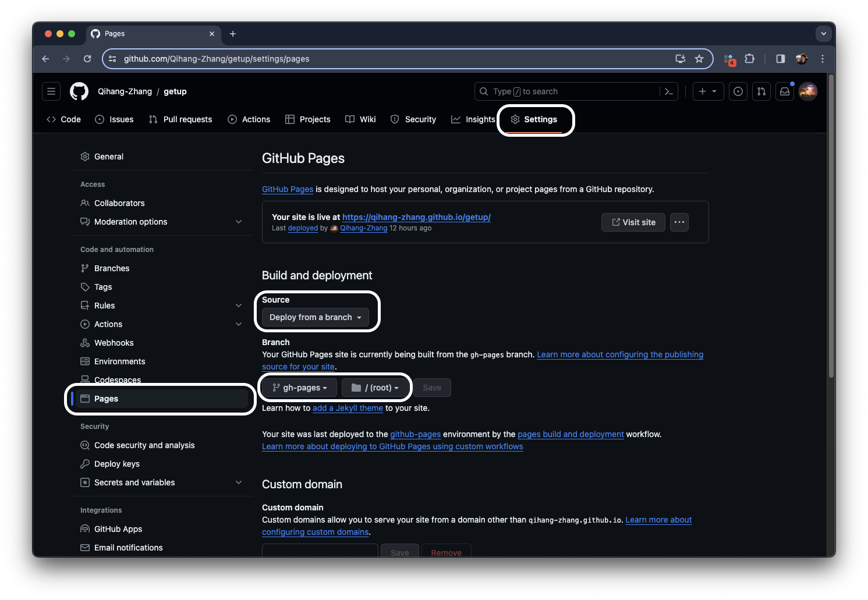Install app icon in address bar
Viewport: 868px width, 600px height.
coord(680,59)
